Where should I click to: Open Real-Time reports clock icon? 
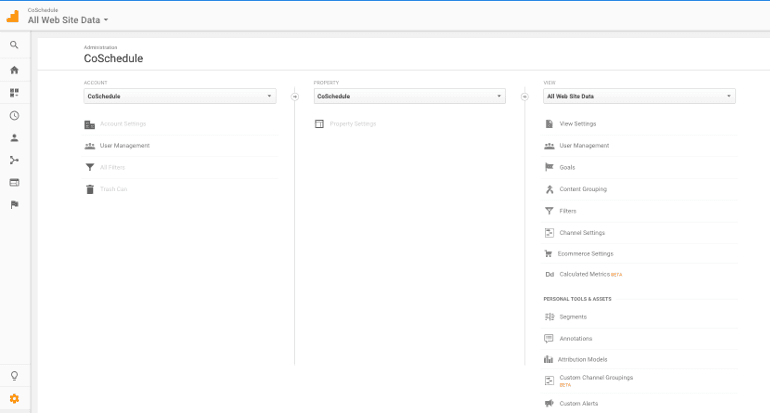pos(14,115)
